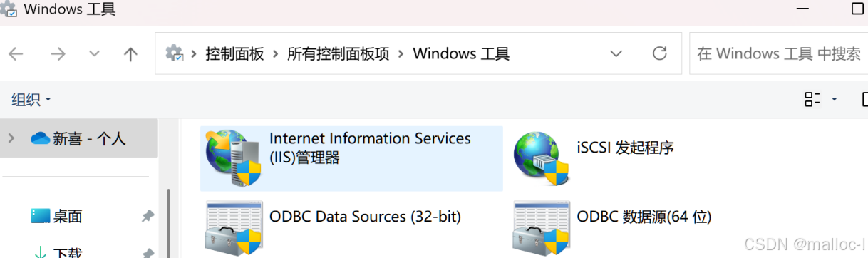
Task: Navigate to 所有控制面板项 breadcrumb
Action: [339, 53]
